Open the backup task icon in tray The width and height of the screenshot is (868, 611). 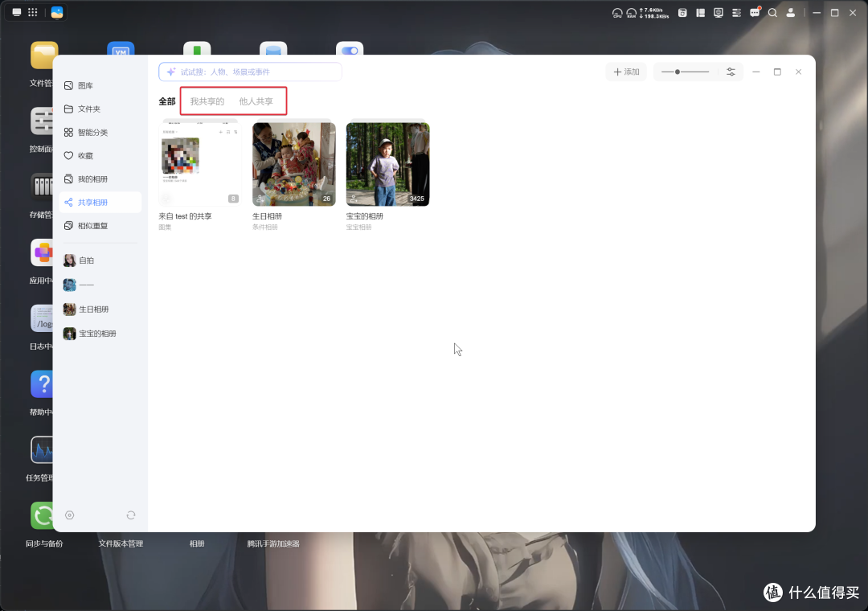682,13
